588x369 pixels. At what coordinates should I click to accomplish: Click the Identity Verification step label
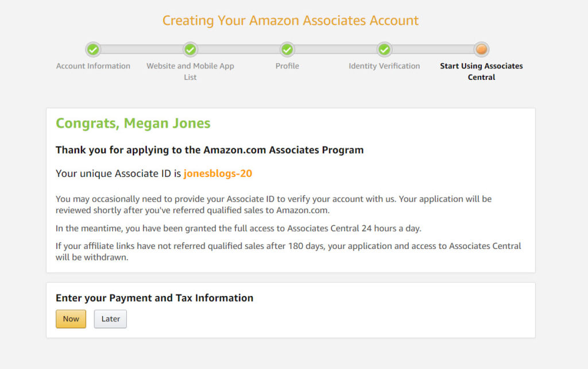(384, 66)
